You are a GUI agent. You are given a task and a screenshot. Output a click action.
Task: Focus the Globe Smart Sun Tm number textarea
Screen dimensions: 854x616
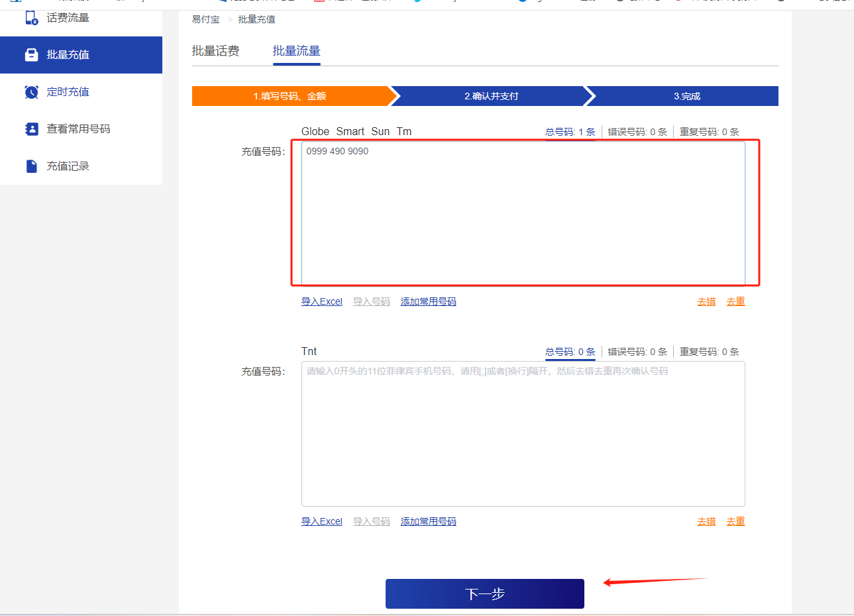coord(523,213)
